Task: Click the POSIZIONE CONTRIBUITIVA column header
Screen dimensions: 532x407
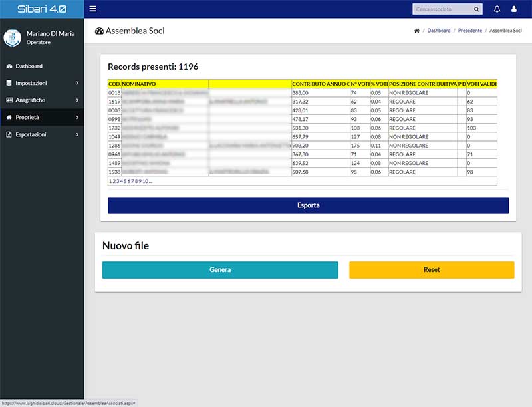Action: [x=423, y=84]
